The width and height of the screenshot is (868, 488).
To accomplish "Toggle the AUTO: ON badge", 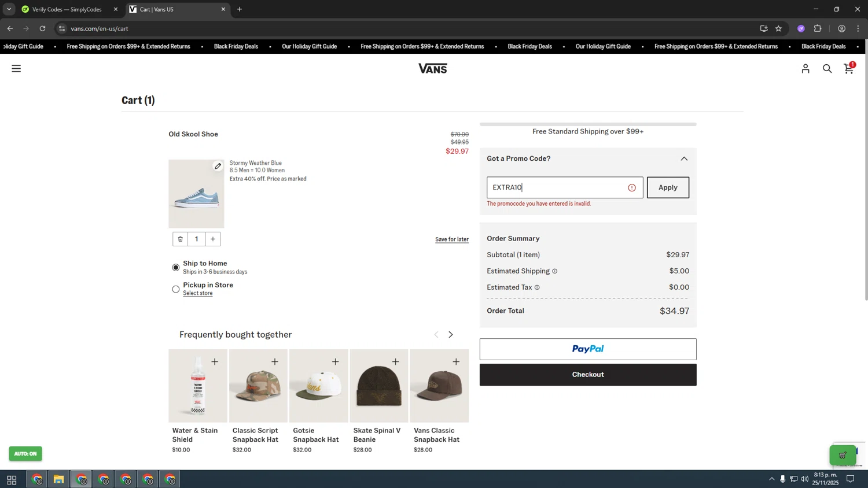I will point(25,453).
